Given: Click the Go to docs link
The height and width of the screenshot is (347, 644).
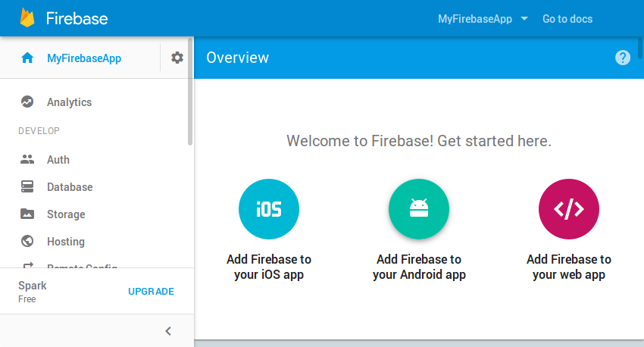Looking at the screenshot, I should [x=567, y=19].
